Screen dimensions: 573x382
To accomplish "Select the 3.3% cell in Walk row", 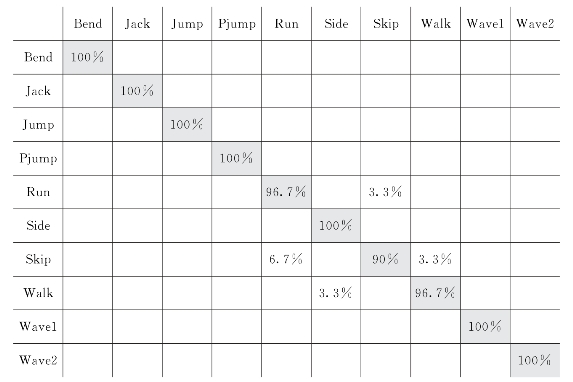I will pos(335,293).
